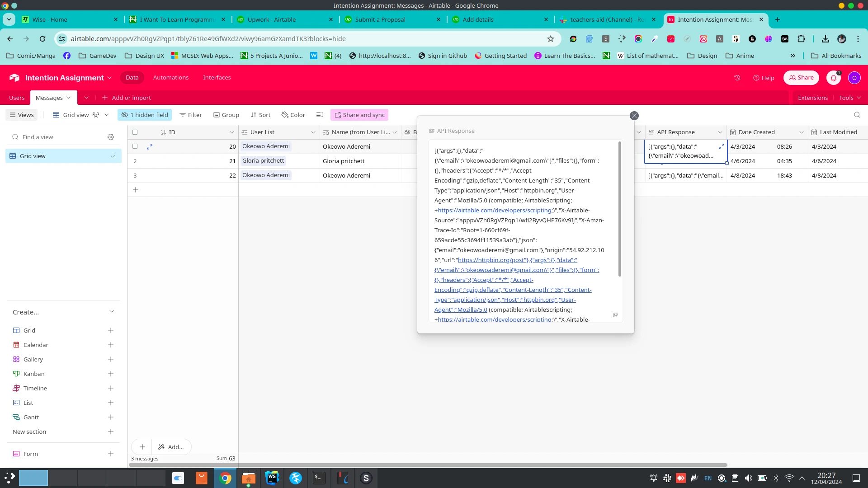
Task: Open the Automations tab
Action: tap(170, 78)
